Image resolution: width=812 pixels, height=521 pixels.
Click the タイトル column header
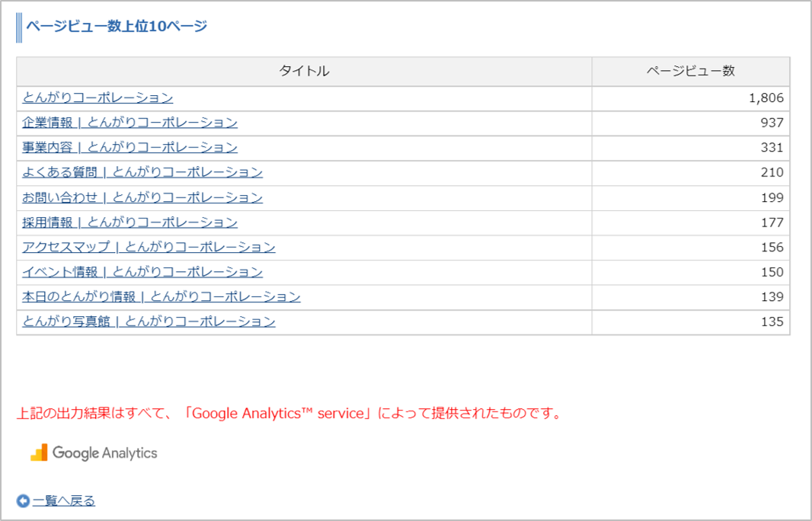[x=304, y=71]
